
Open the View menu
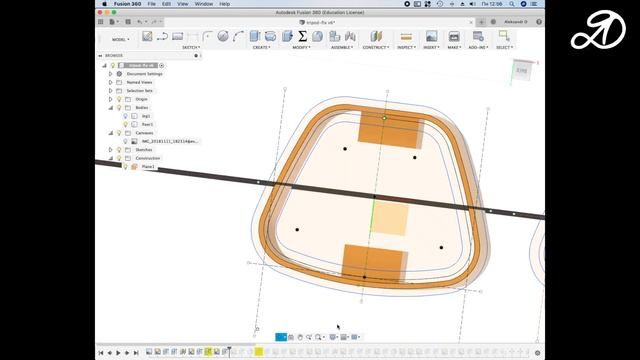tap(182, 4)
